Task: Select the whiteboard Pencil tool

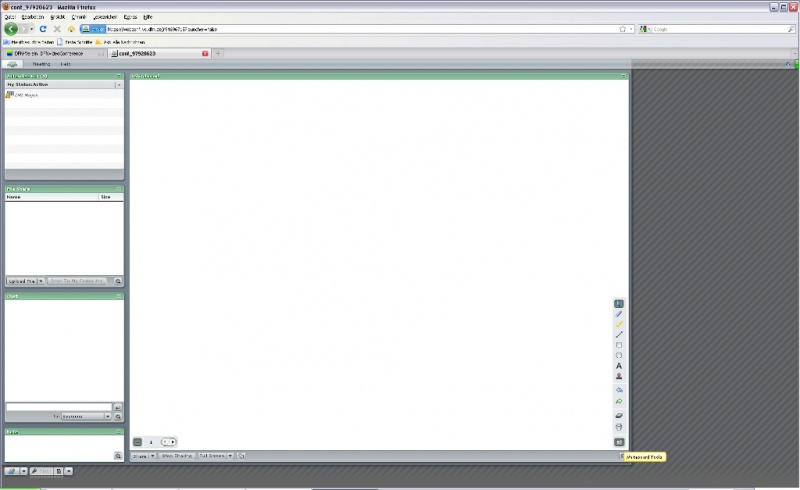Action: coord(619,314)
